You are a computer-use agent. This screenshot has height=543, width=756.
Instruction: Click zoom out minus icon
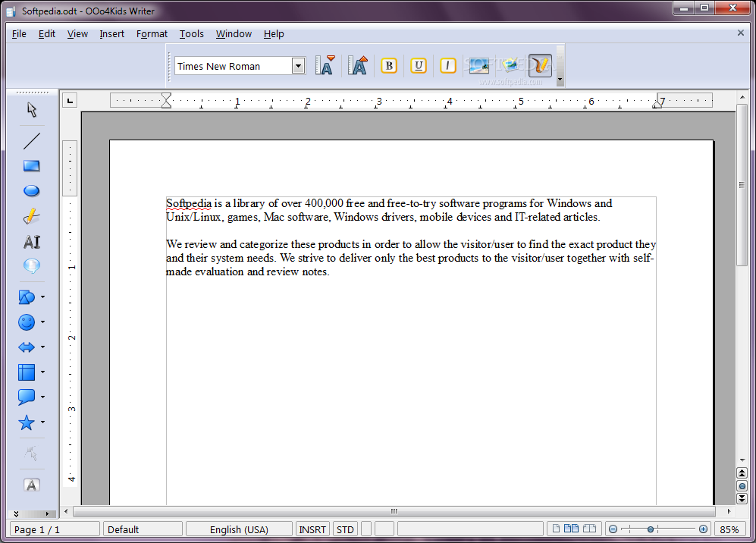tap(613, 529)
